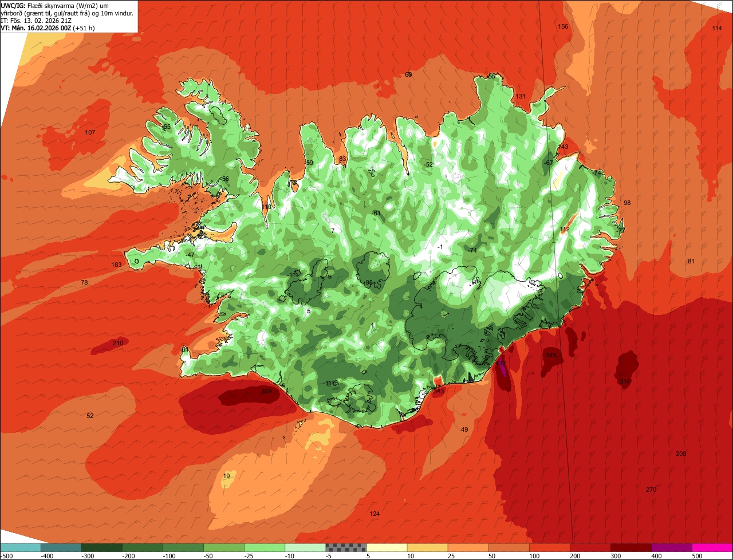
Task: Click the map value 210 in the dark red patch
Action: click(117, 344)
